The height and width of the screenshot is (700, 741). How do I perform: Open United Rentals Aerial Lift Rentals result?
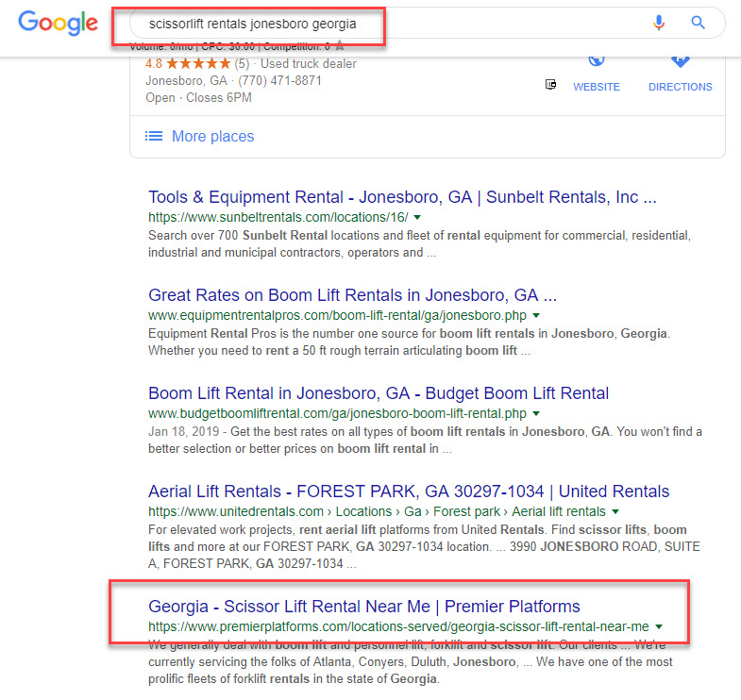pyautogui.click(x=409, y=492)
